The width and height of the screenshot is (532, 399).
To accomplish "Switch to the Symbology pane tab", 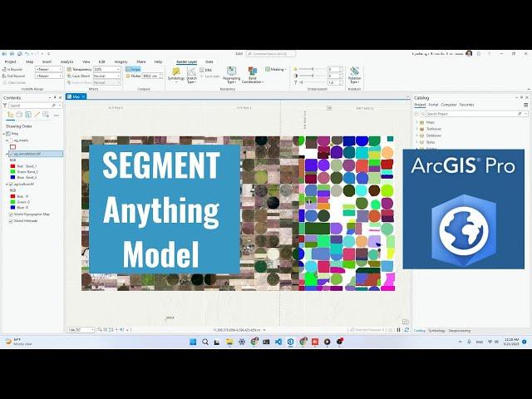I will click(436, 331).
